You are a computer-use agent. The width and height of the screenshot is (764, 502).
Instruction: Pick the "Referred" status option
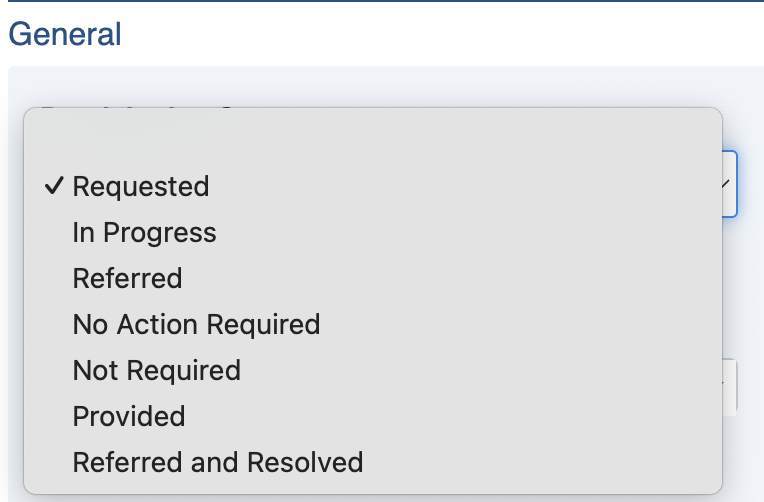pos(127,278)
